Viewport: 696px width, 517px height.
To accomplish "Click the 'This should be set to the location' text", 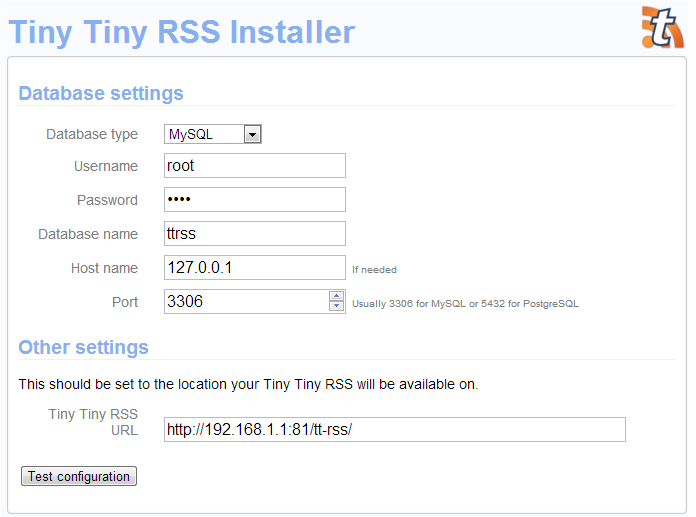I will click(x=248, y=384).
